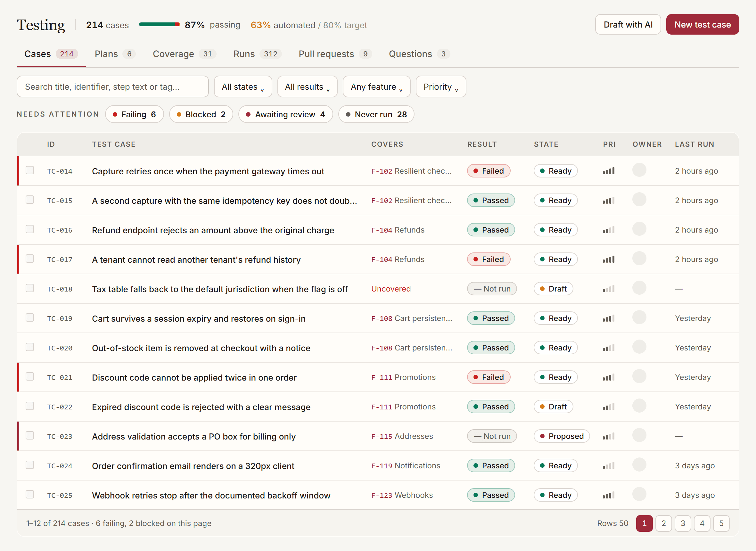Click priority bars icon for TC-021
Screen dimensions: 756x551
(x=608, y=378)
